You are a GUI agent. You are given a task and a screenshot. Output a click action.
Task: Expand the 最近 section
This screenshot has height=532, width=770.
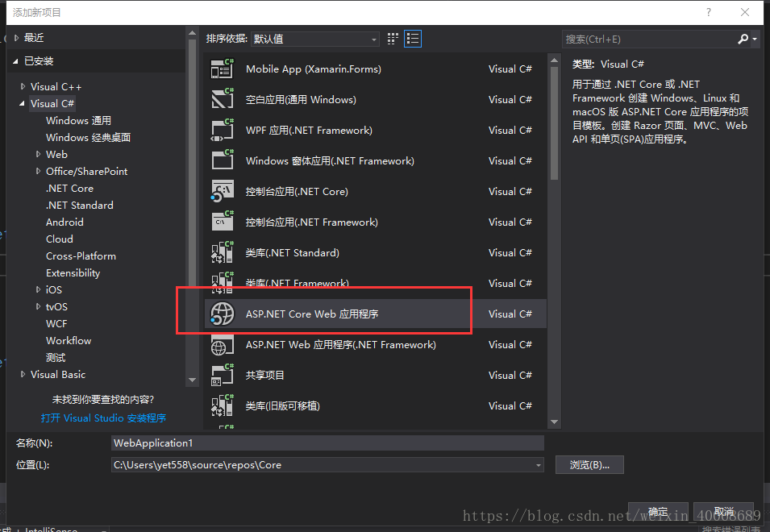coord(16,38)
